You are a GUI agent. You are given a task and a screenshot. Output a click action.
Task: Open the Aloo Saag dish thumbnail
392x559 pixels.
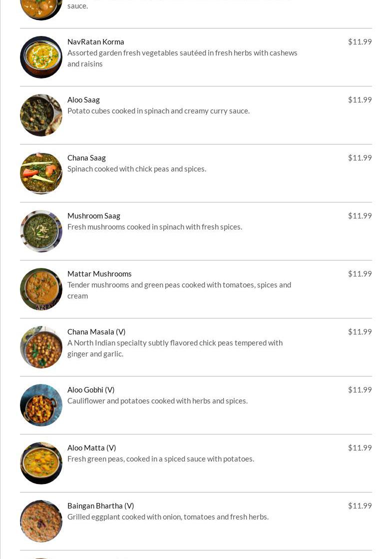pyautogui.click(x=41, y=115)
